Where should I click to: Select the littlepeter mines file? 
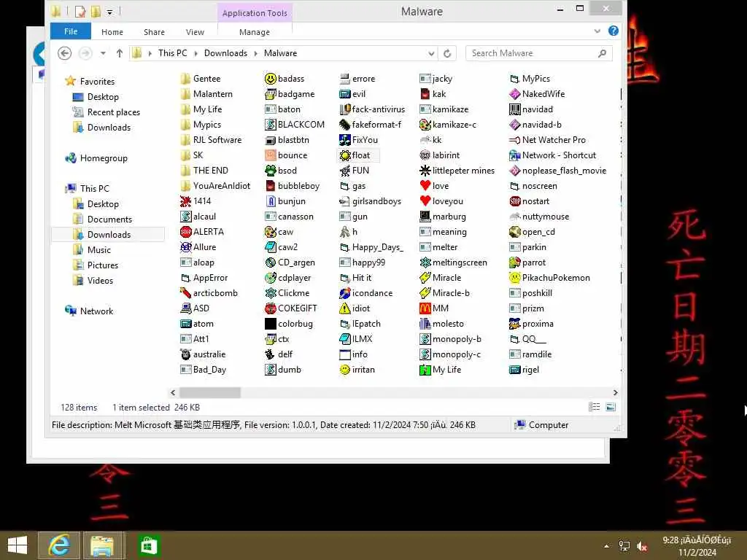coord(457,171)
